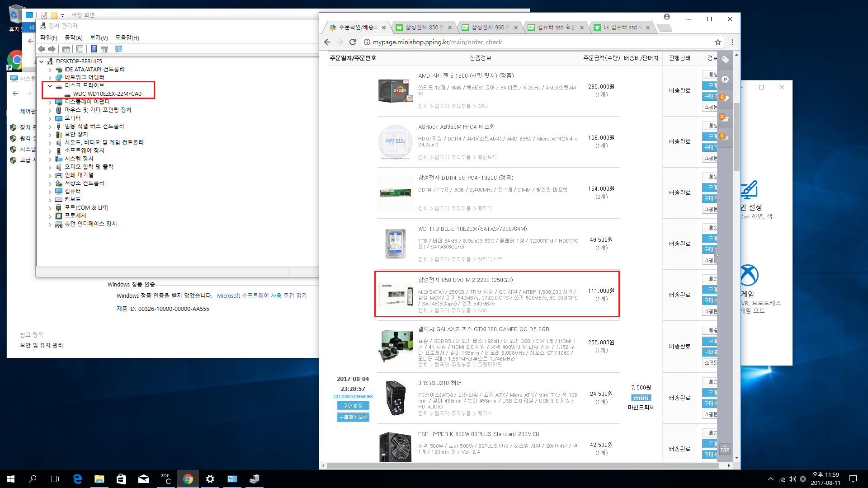Open the 파일(F) menu
This screenshot has height=488, width=868.
tap(48, 38)
